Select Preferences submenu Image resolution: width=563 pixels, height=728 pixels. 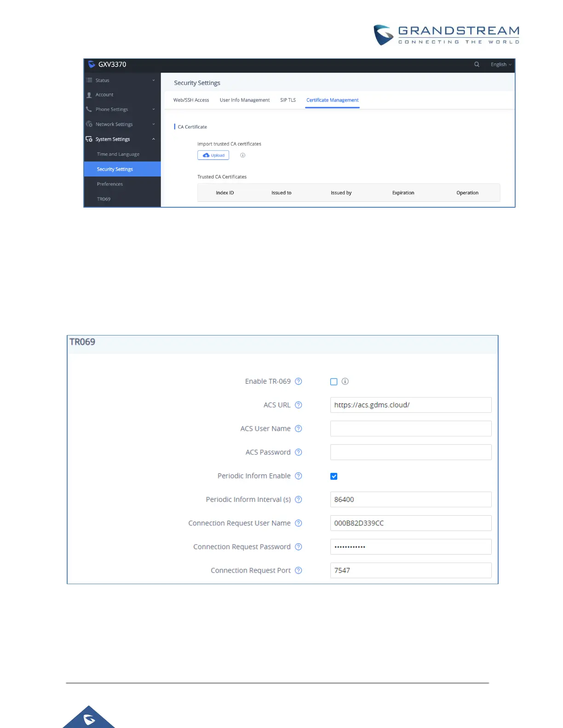(x=110, y=184)
